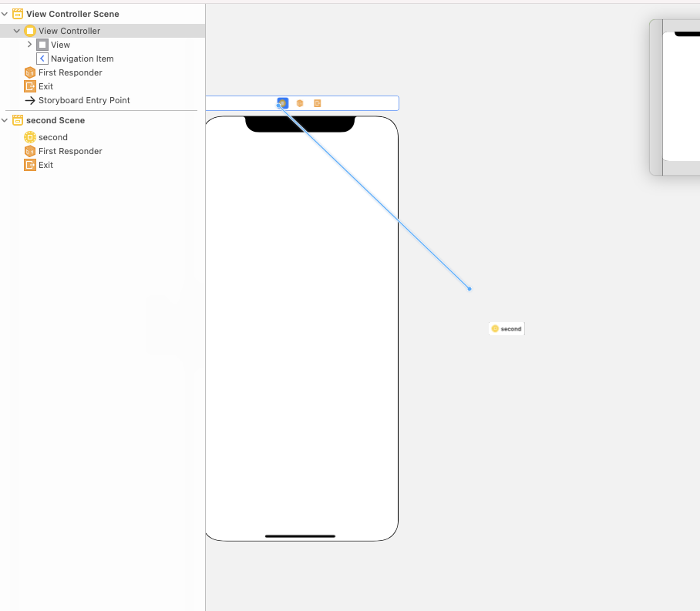The width and height of the screenshot is (700, 611).
Task: Click First Responder dock icon above canvas phone
Action: 300,103
